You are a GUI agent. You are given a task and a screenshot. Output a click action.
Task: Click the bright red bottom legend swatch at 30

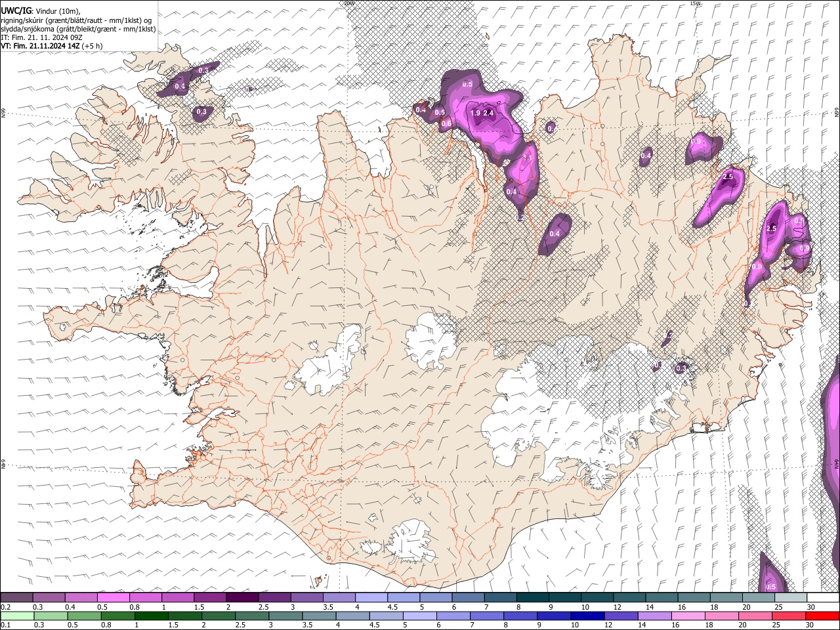pos(822,616)
